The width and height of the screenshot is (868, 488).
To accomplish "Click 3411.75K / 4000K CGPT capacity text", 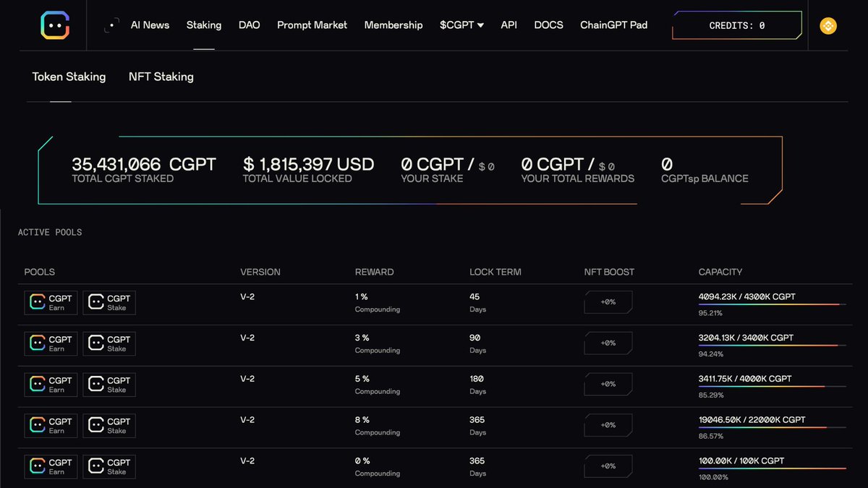I will [745, 379].
